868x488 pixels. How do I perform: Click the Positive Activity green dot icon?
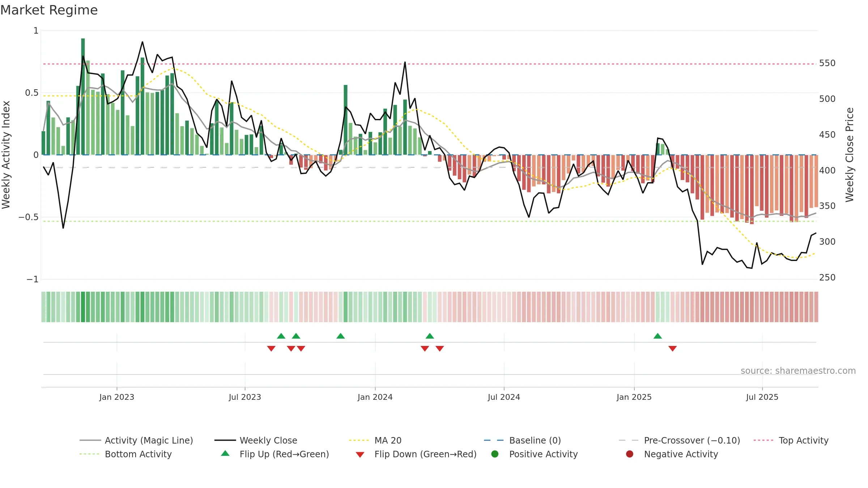(495, 454)
